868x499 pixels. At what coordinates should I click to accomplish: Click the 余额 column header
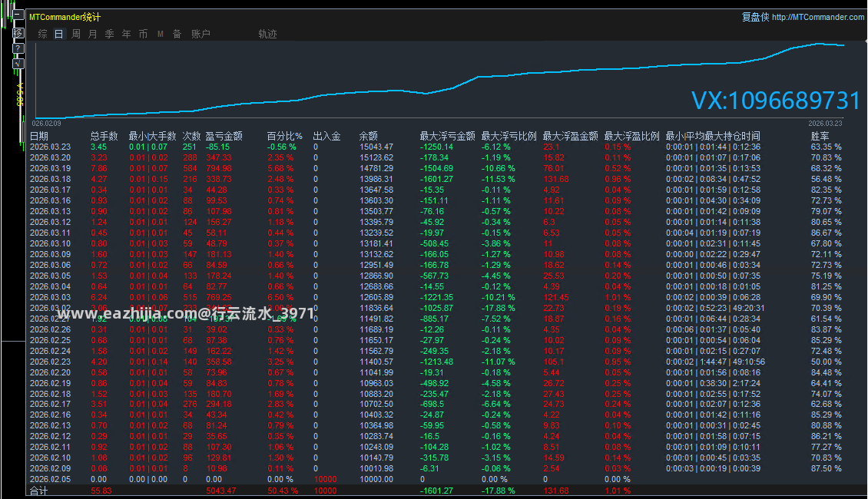[x=369, y=136]
